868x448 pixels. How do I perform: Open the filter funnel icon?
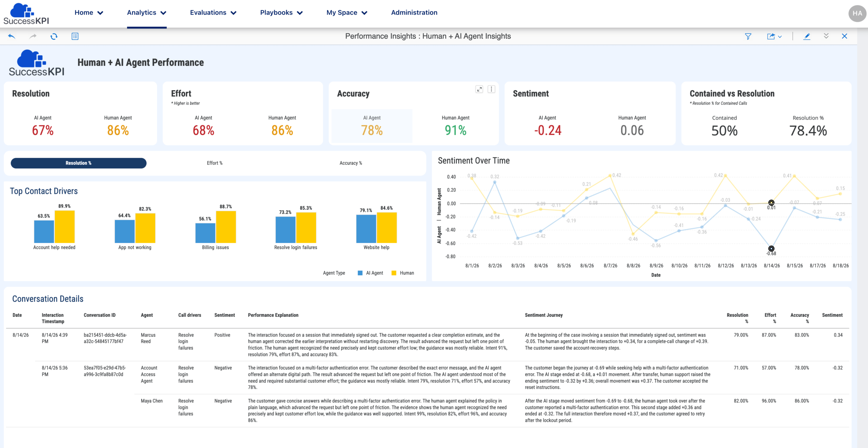coord(748,36)
